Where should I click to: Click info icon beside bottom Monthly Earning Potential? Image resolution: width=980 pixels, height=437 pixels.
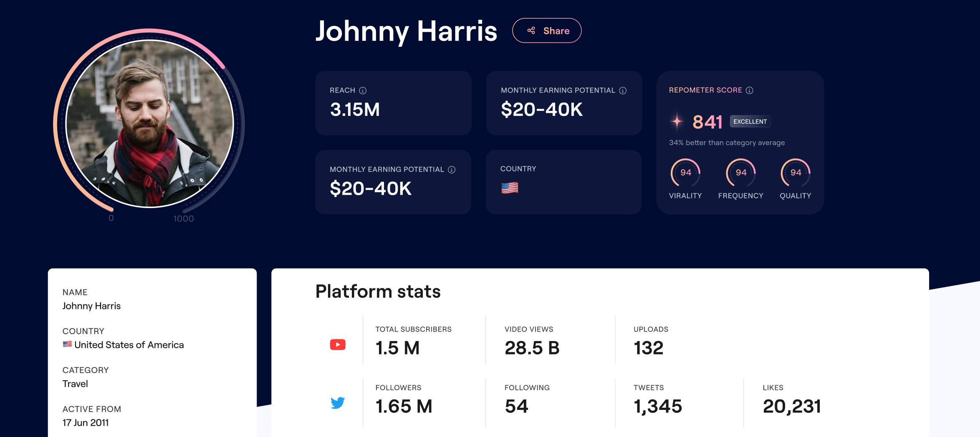(452, 170)
